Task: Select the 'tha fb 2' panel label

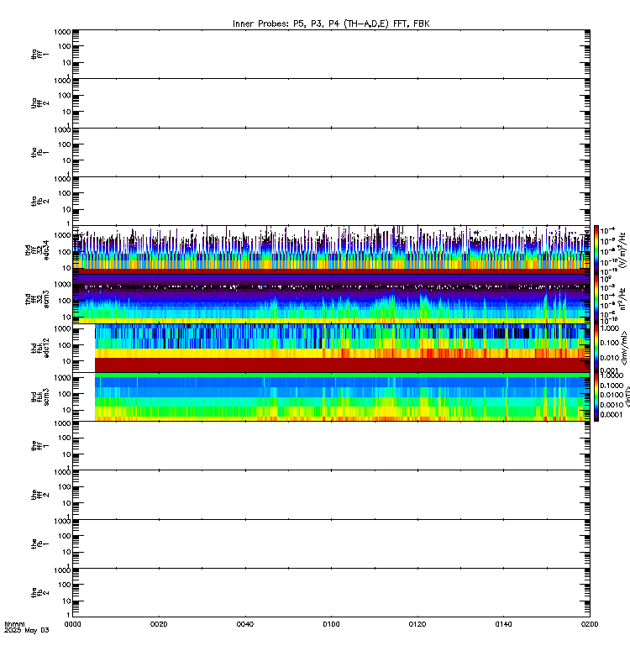Action: [39, 202]
